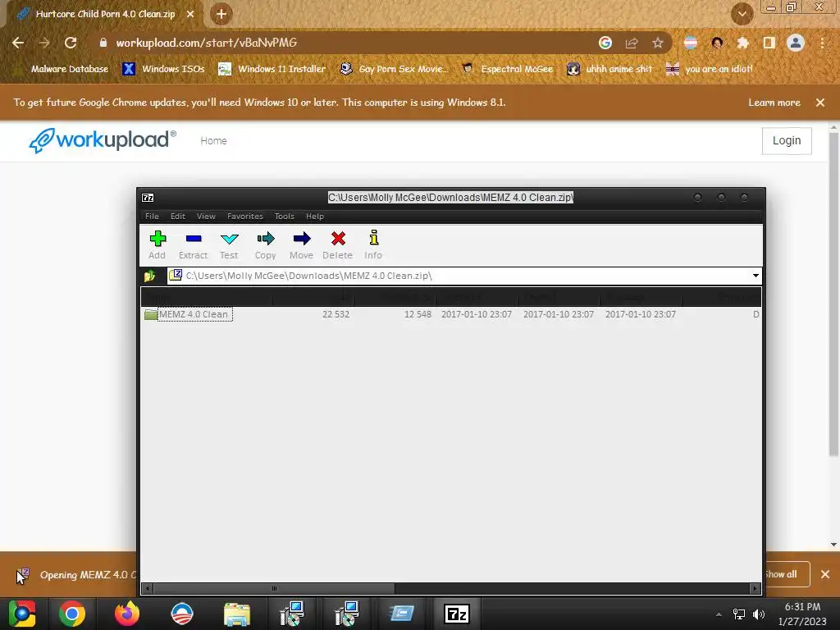Click Learn more in the update infobar
Viewport: 840px width, 630px height.
[774, 103]
